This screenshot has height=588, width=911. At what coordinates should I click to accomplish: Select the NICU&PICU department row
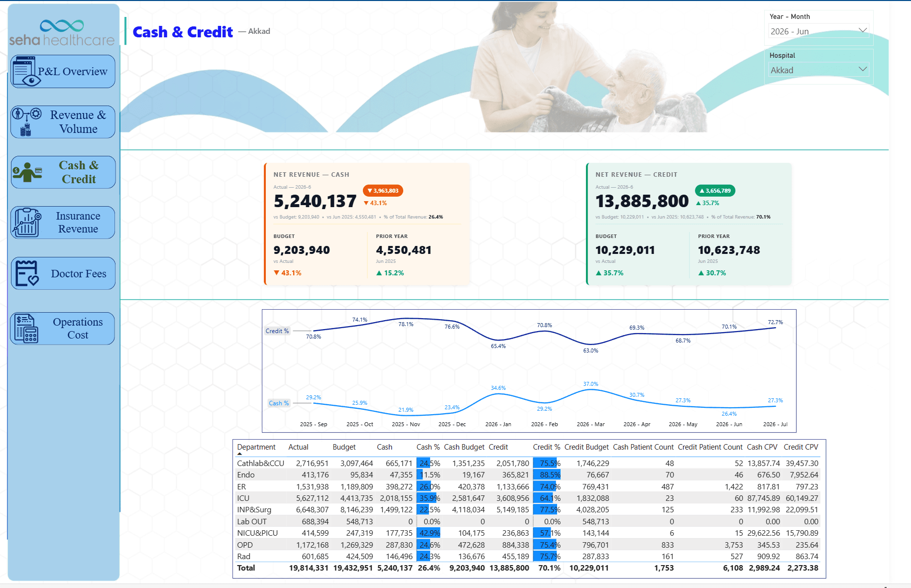click(528, 533)
